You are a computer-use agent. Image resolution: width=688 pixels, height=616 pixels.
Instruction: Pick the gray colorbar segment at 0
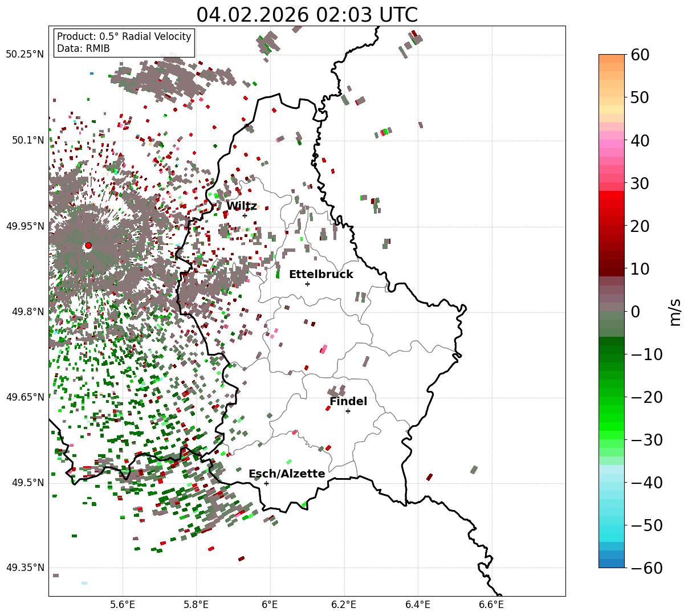click(612, 307)
